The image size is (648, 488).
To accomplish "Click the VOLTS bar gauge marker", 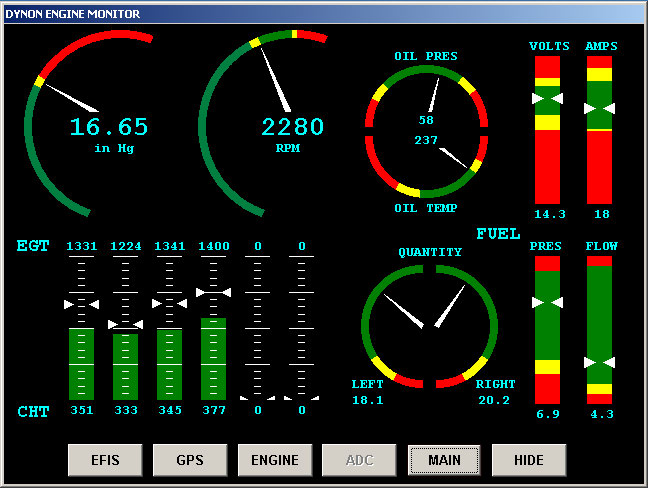I will pyautogui.click(x=547, y=98).
